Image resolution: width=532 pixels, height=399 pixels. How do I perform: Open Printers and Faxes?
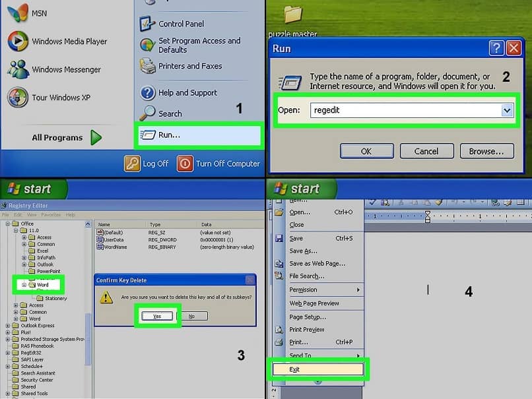tap(191, 66)
